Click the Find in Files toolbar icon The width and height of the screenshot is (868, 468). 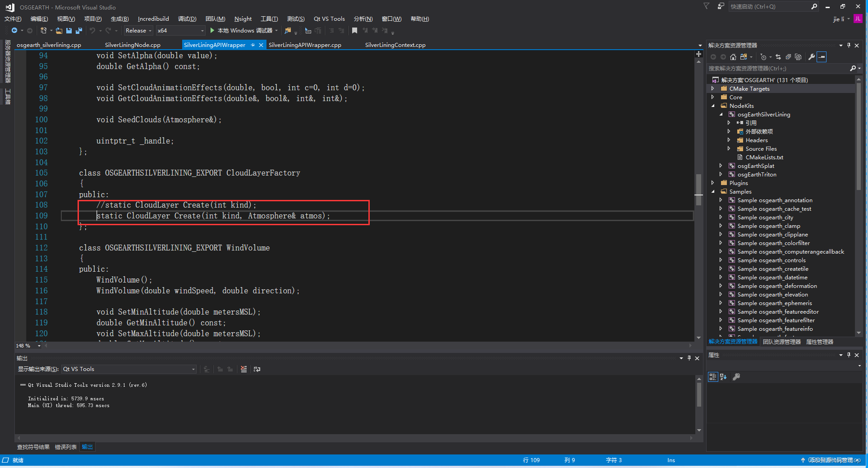[x=288, y=31]
